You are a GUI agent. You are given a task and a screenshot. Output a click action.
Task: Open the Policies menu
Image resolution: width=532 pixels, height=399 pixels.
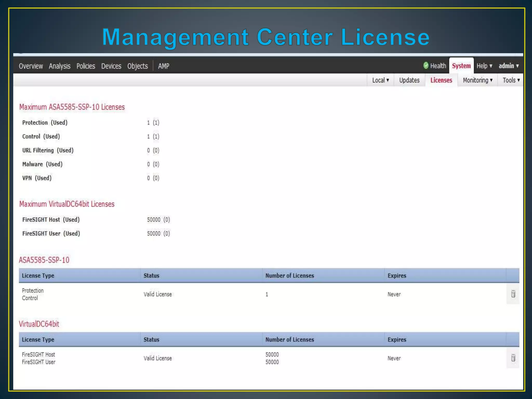(86, 66)
